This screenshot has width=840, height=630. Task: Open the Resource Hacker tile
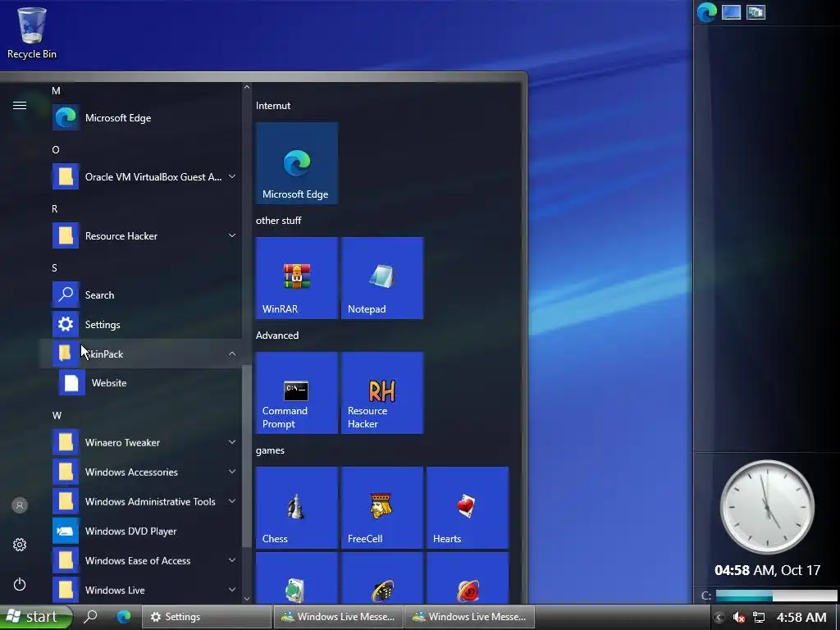(x=382, y=393)
